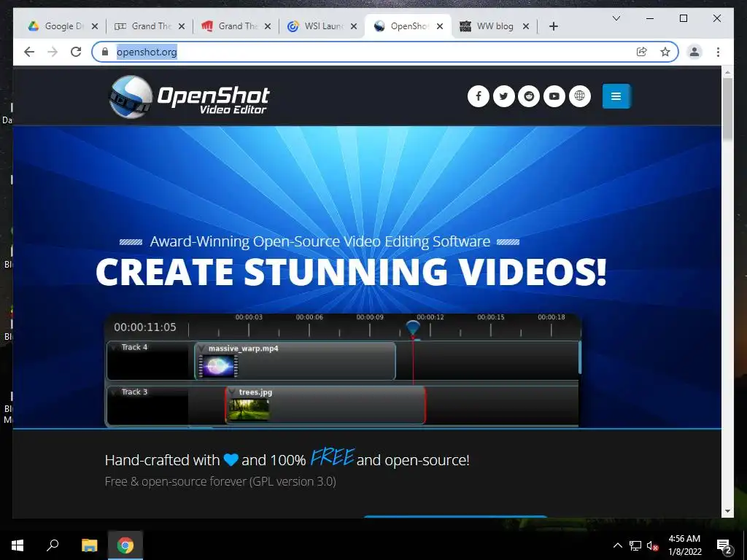
Task: Click the muted volume tray icon
Action: 652,545
